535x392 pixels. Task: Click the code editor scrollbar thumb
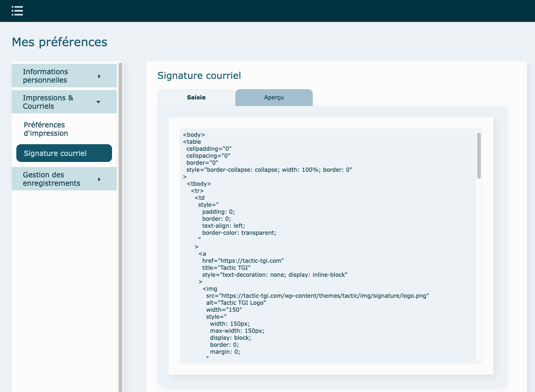coord(479,155)
